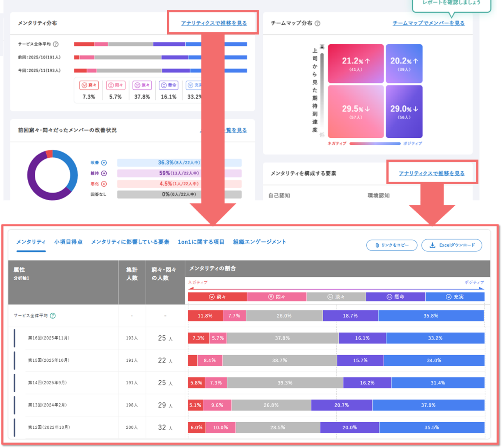Click アナリティクスで推移を見る link in メンタリティ分布 card
This screenshot has width=502, height=448.
214,23
